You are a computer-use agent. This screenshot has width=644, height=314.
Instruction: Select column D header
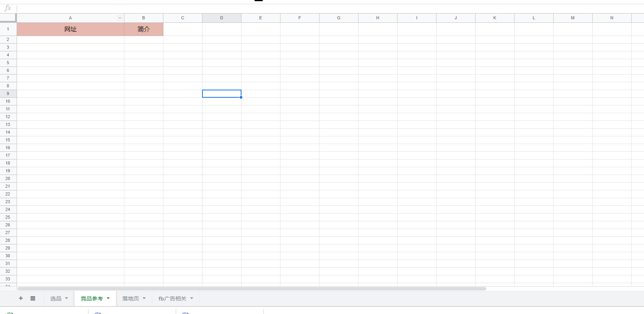coord(222,18)
